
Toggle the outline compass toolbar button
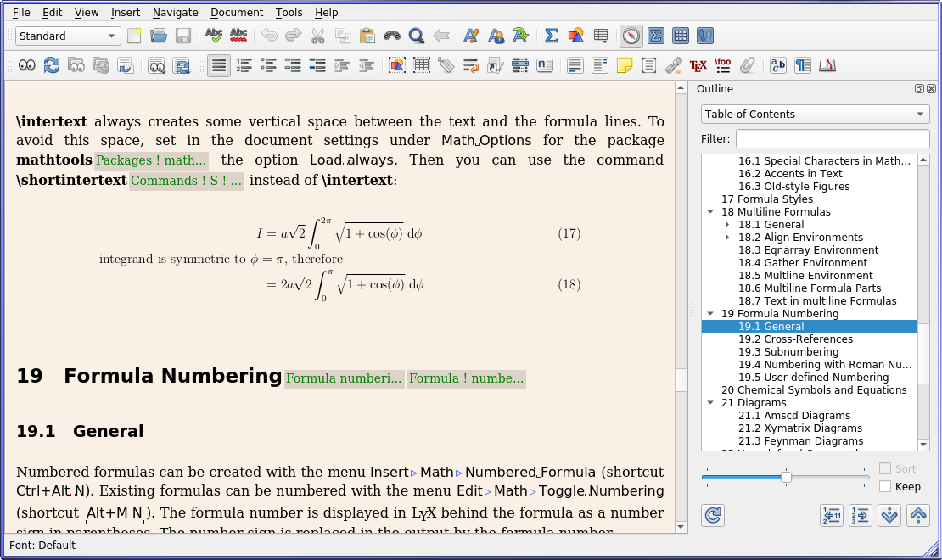pos(631,36)
